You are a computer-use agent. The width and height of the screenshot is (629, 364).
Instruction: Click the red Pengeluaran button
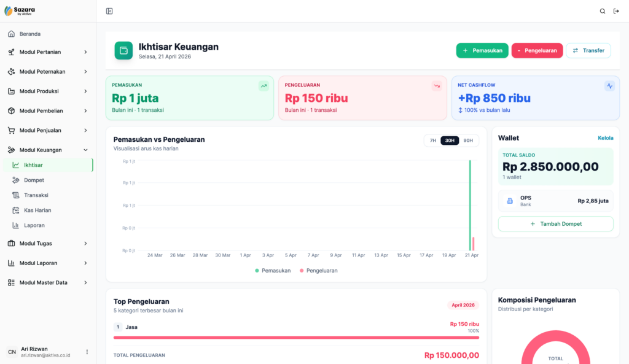[x=537, y=50]
